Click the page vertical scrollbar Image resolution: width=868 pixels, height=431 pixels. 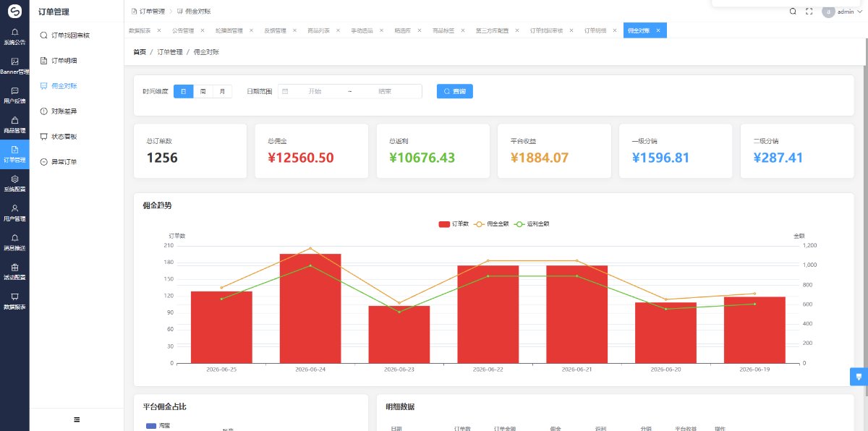pos(865,217)
